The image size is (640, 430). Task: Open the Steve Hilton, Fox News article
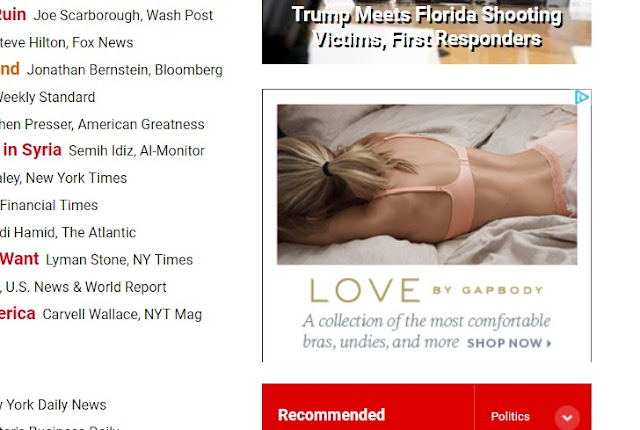click(x=67, y=42)
